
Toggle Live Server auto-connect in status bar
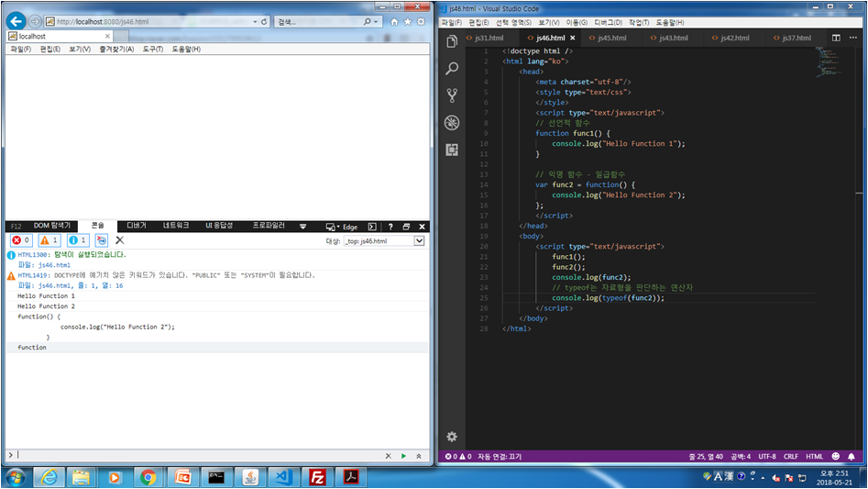point(500,456)
